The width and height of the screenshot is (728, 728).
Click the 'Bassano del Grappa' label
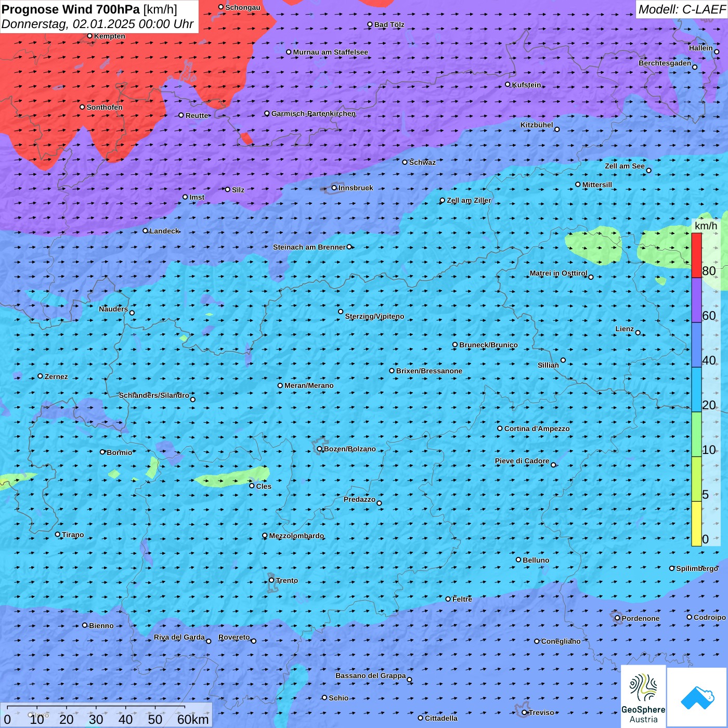[371, 675]
